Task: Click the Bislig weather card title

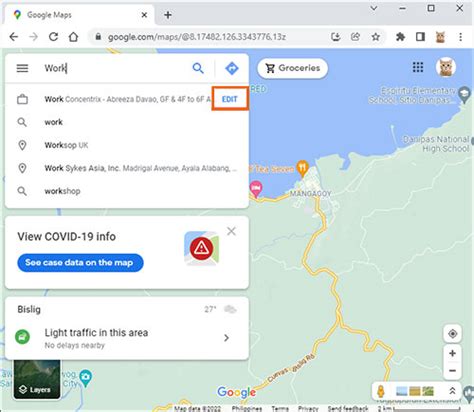Action: pos(29,309)
